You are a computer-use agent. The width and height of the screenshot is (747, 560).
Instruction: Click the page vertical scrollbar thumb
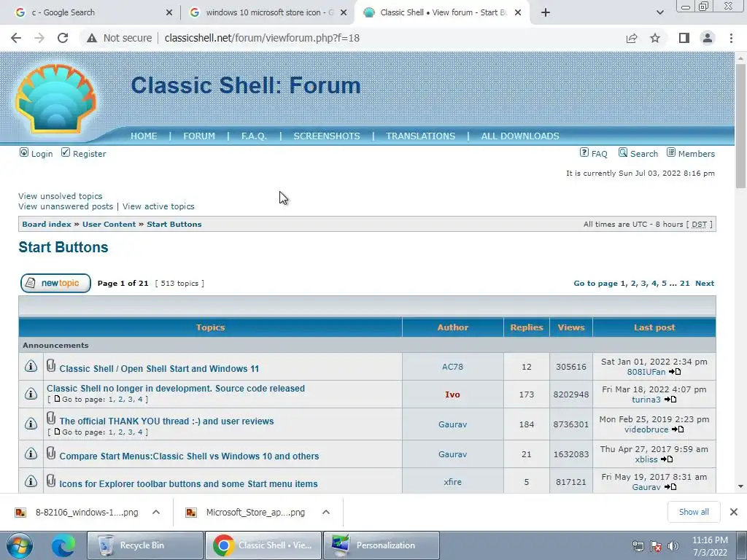pos(740,126)
